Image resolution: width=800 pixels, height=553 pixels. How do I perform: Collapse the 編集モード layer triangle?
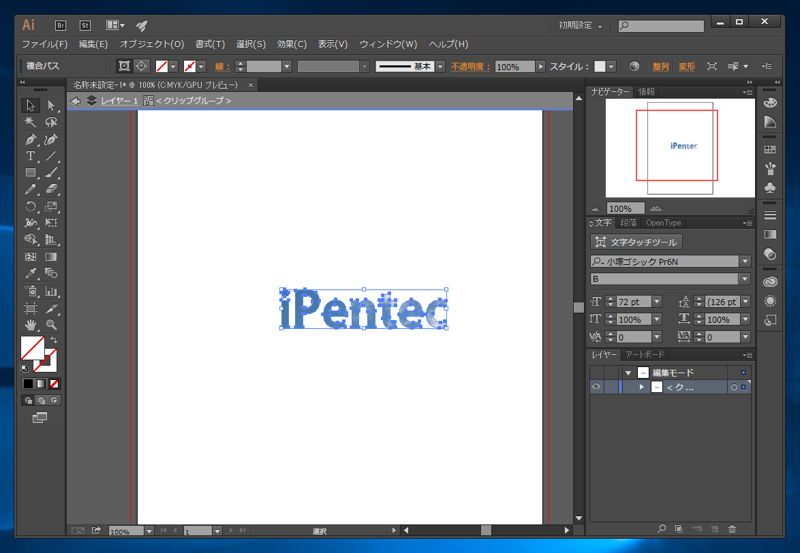628,373
